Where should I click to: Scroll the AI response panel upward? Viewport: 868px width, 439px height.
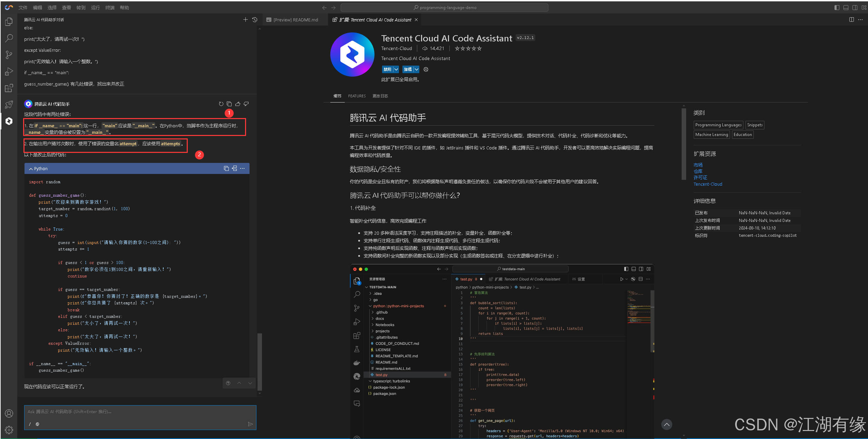pos(239,382)
